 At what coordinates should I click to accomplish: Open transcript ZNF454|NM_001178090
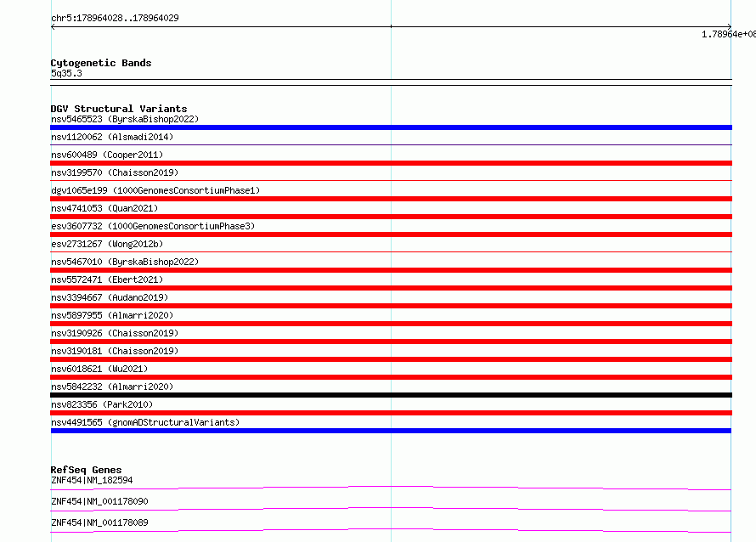pos(99,501)
